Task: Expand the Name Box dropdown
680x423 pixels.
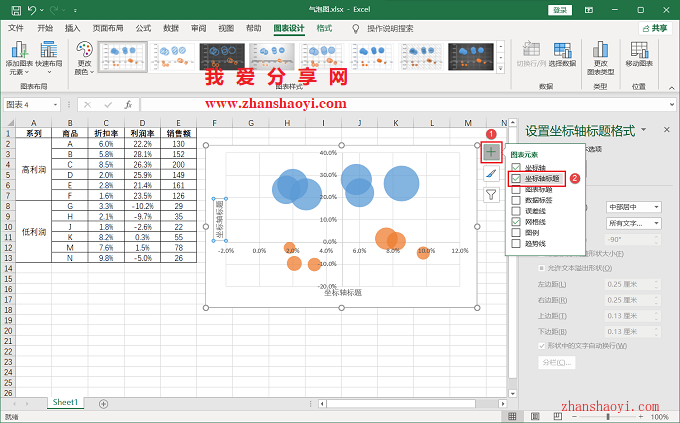Action: (56, 105)
